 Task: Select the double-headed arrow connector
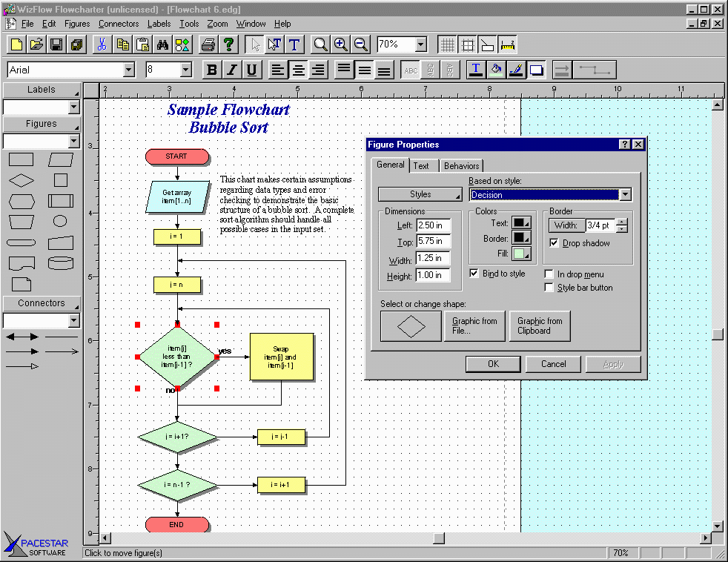point(22,337)
